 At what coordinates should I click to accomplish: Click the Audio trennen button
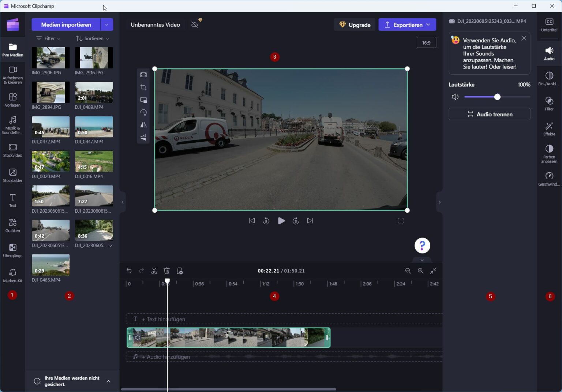pyautogui.click(x=489, y=114)
